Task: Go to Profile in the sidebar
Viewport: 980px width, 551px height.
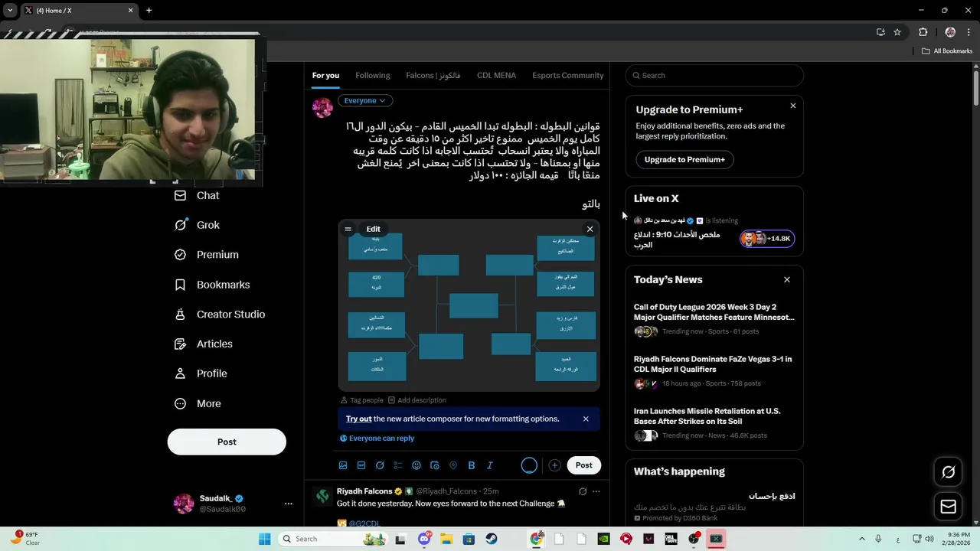Action: tap(201, 373)
